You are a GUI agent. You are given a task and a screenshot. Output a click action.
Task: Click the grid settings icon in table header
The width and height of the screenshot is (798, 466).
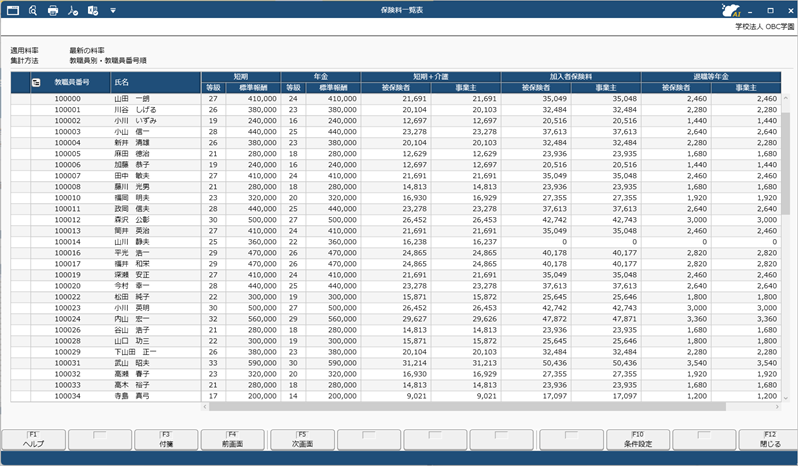tap(36, 81)
